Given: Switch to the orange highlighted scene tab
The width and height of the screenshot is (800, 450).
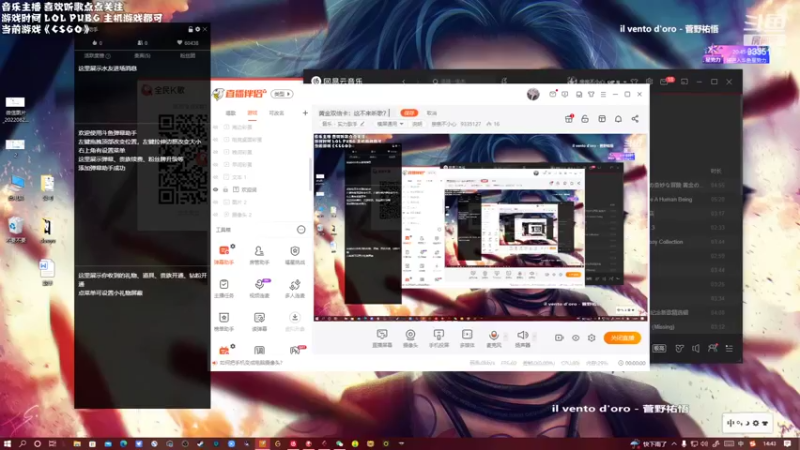Looking at the screenshot, I should (x=252, y=113).
